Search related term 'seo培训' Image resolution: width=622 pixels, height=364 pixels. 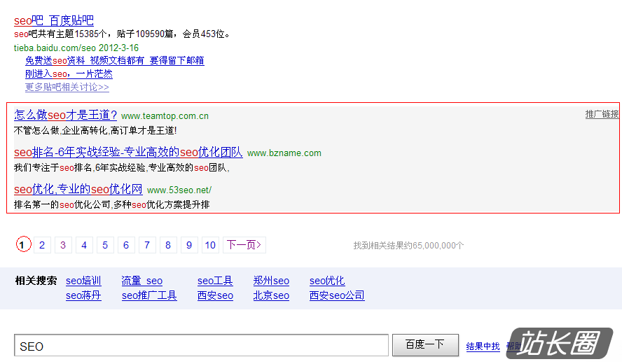[x=83, y=281]
